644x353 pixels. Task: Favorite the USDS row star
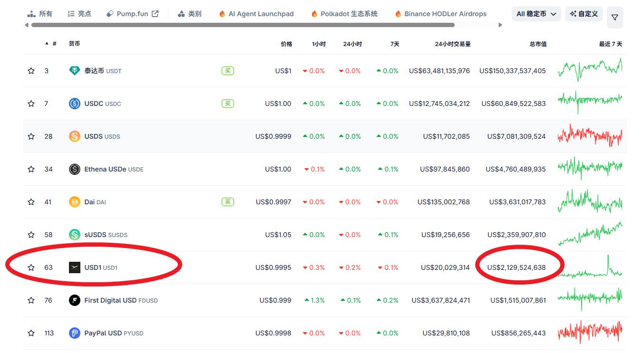31,136
